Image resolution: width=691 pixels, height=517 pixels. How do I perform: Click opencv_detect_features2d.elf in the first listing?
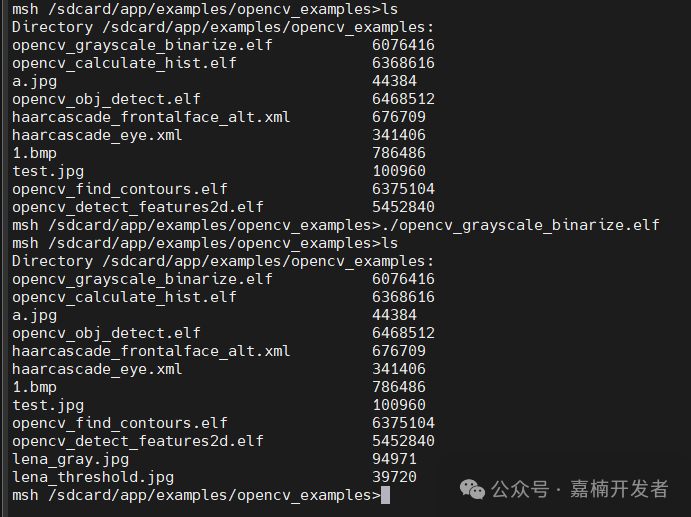coord(138,207)
